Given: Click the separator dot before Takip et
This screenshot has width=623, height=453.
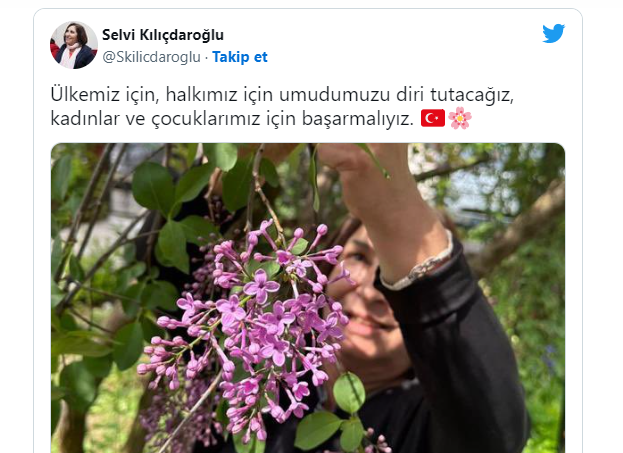Looking at the screenshot, I should 207,58.
